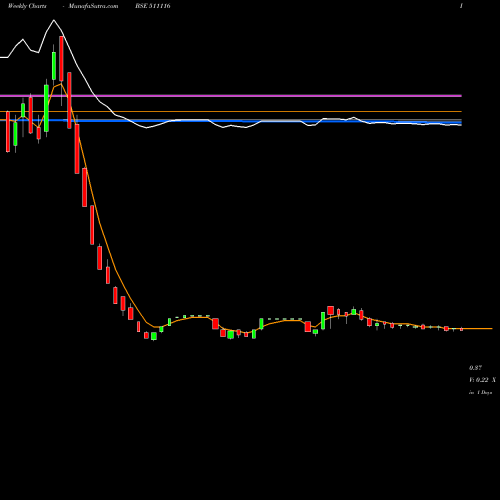Image resolution: width=500 pixels, height=500 pixels.
Task: Click the 'V: 0.22 X' volume text
Action: (x=482, y=380)
